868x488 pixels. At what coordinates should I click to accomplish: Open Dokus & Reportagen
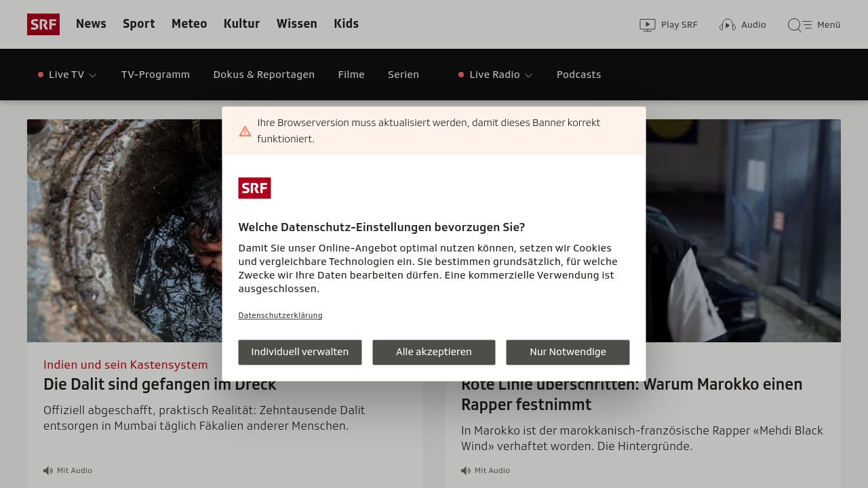pyautogui.click(x=264, y=75)
